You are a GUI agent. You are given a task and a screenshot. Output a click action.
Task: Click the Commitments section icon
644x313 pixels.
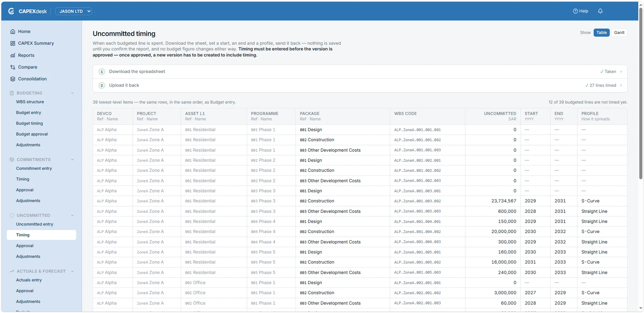coord(12,160)
